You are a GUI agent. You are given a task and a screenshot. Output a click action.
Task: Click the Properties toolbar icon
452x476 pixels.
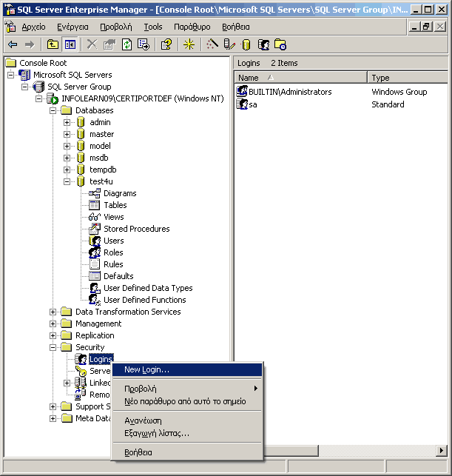point(109,44)
